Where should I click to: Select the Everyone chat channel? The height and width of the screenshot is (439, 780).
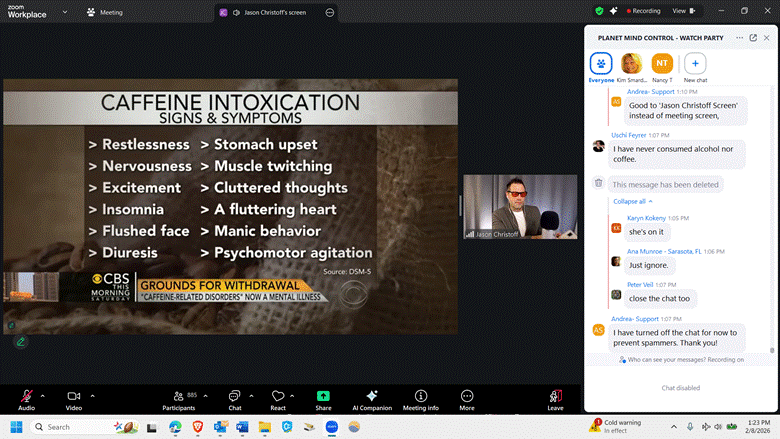[x=601, y=68]
